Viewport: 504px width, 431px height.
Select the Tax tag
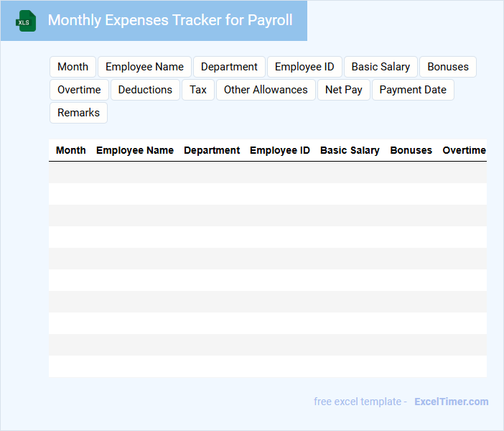point(198,90)
